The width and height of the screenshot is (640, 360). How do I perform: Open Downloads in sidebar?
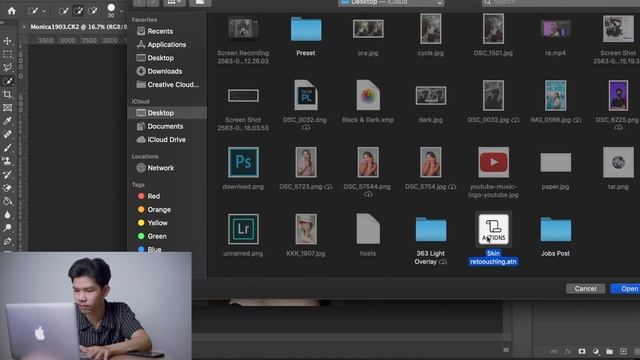click(x=164, y=71)
